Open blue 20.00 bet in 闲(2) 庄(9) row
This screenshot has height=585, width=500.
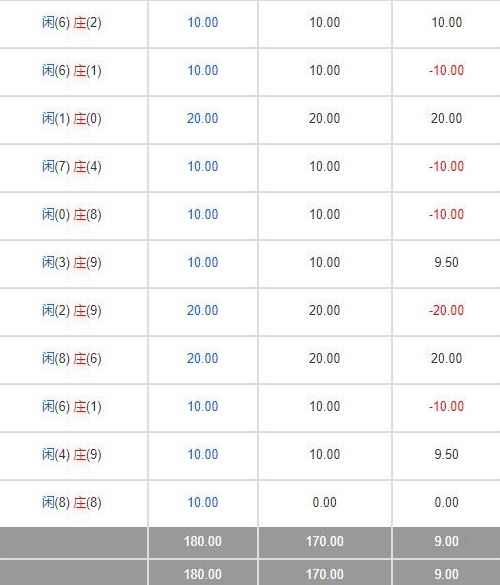click(203, 310)
